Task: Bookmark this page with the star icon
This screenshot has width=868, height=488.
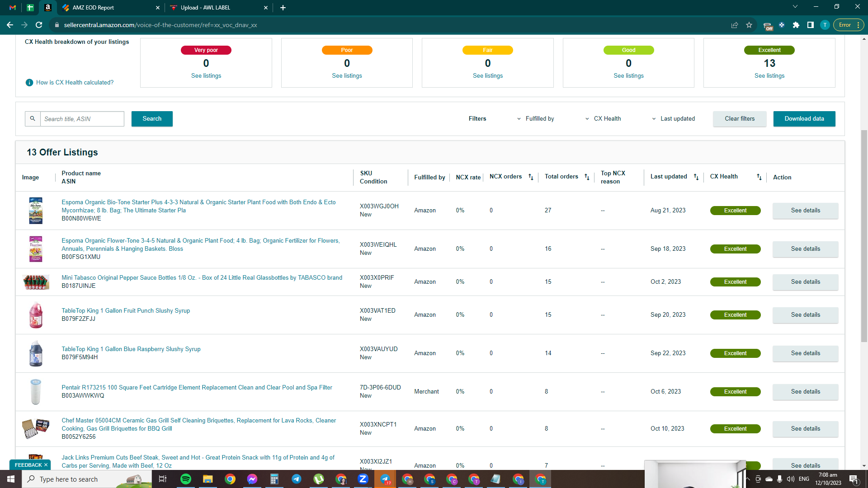Action: [749, 25]
